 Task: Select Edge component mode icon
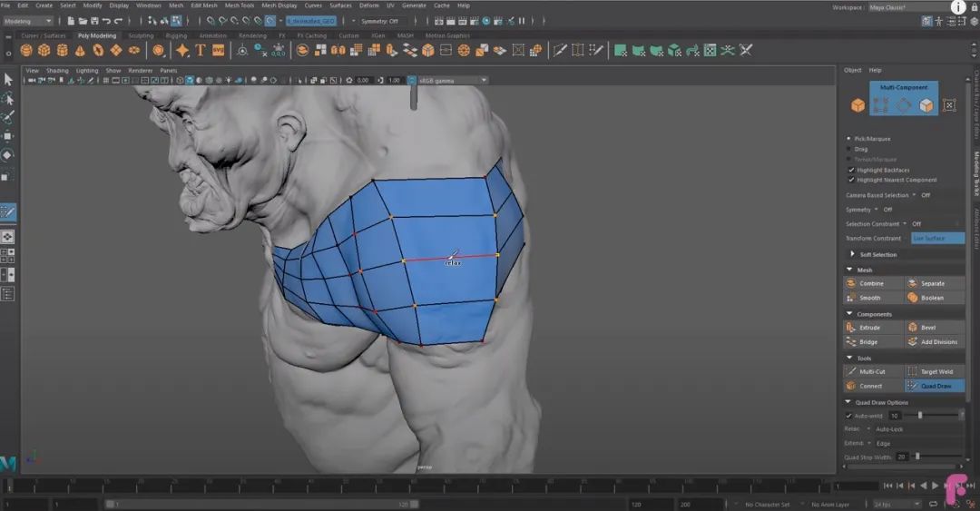tap(904, 105)
